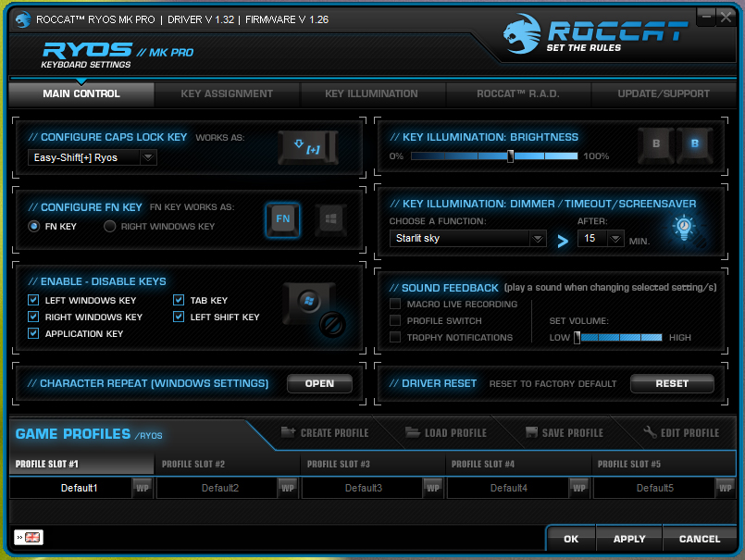Click the key illumination brightness slider handle
745x560 pixels.
coord(510,156)
